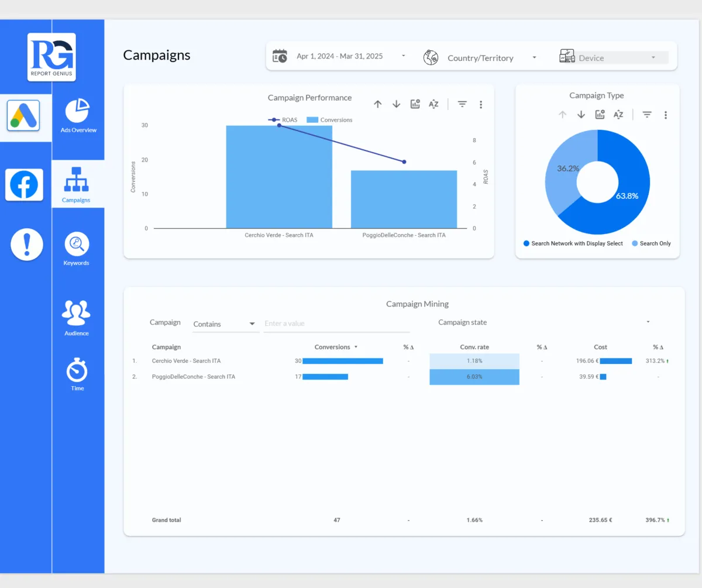Focus the Enter a value field

click(336, 324)
